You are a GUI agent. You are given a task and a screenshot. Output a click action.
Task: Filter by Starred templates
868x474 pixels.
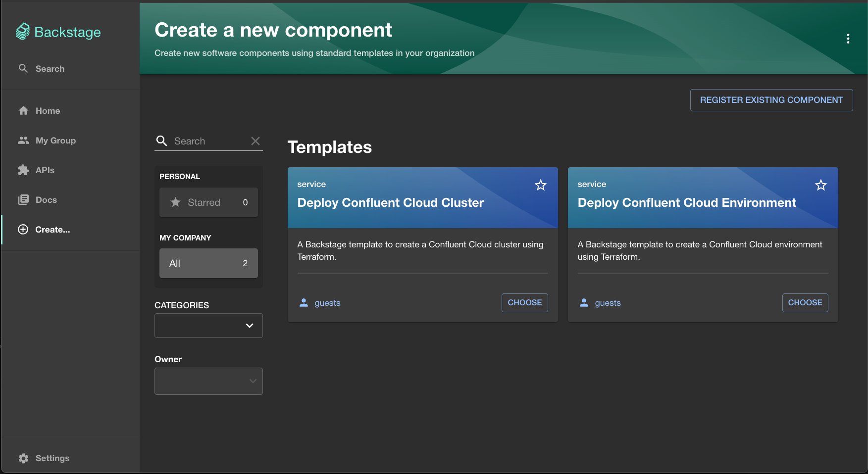[x=208, y=202]
